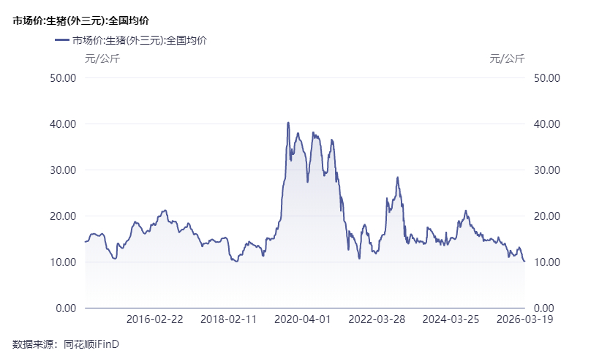Click the 30.00 label on left axis

(61, 170)
